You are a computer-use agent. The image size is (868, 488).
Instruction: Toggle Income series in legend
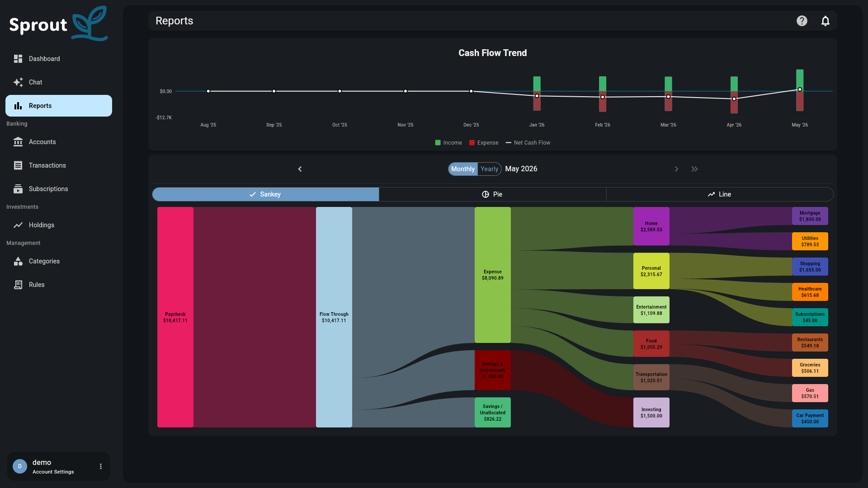[448, 143]
